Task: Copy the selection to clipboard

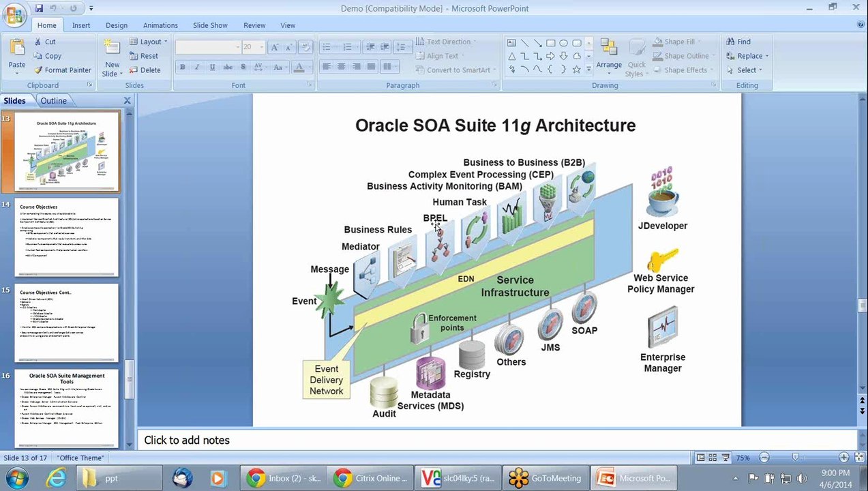Action: point(48,56)
